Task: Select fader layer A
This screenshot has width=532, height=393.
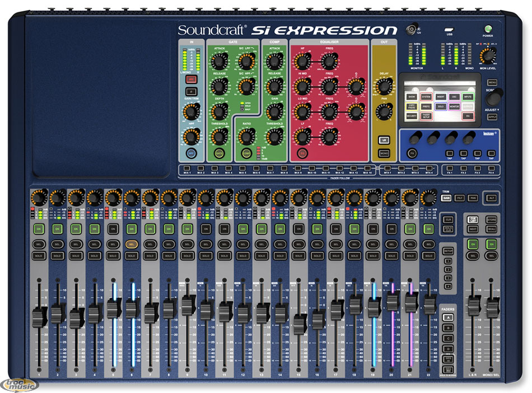Action: pyautogui.click(x=447, y=317)
